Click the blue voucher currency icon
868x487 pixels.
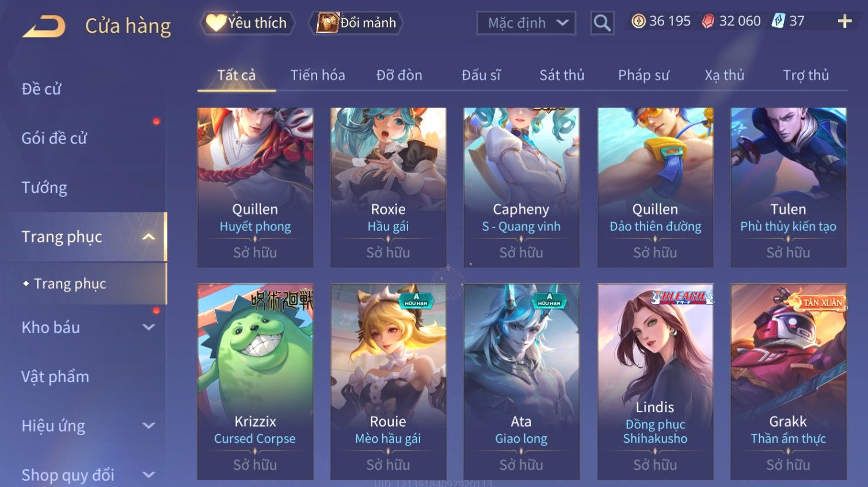(x=778, y=21)
